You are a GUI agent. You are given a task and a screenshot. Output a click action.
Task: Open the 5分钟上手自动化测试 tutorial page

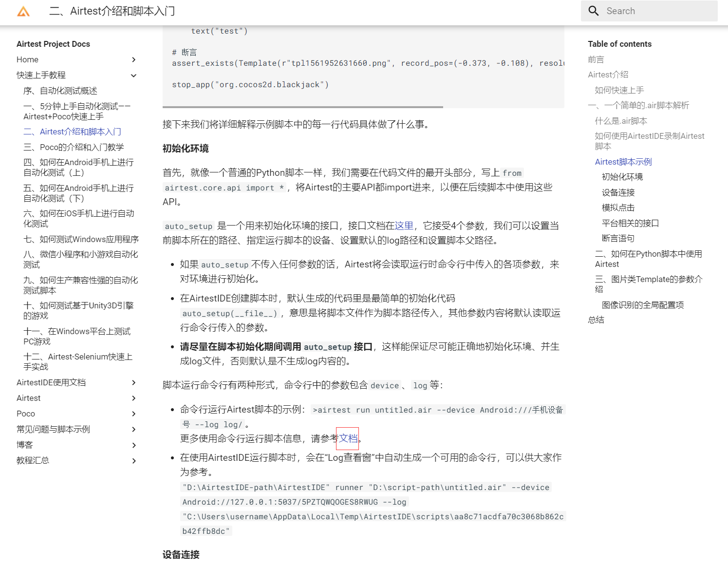click(x=77, y=111)
